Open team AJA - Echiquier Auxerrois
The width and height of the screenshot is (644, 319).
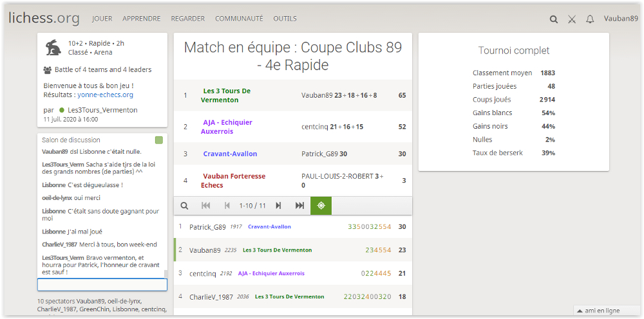coord(226,127)
